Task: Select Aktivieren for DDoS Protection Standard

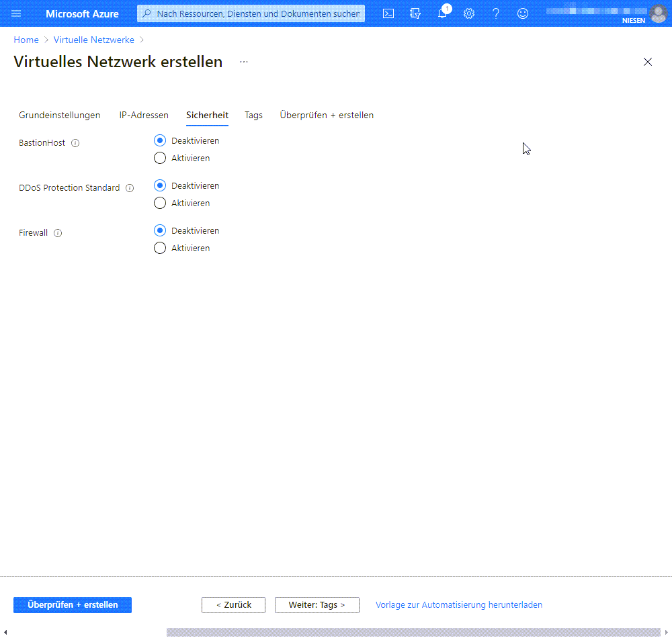Action: (x=160, y=203)
